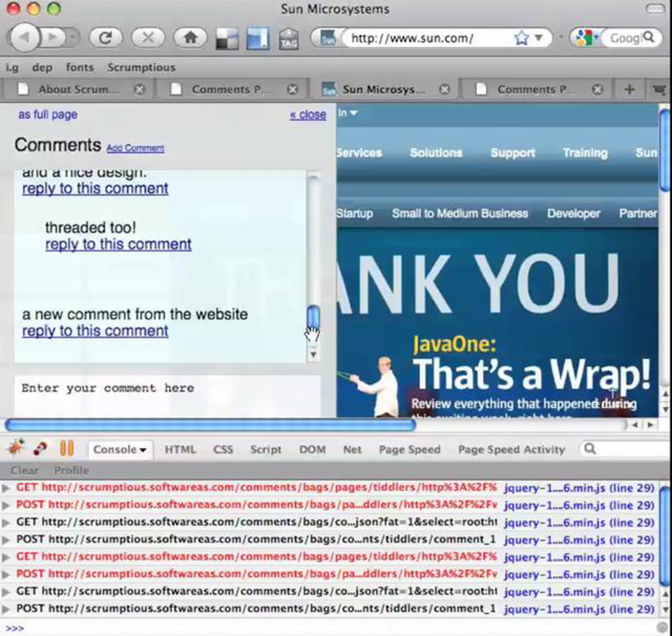Toggle the Firebug pause break-on-errors button
Image resolution: width=672 pixels, height=636 pixels.
point(66,448)
